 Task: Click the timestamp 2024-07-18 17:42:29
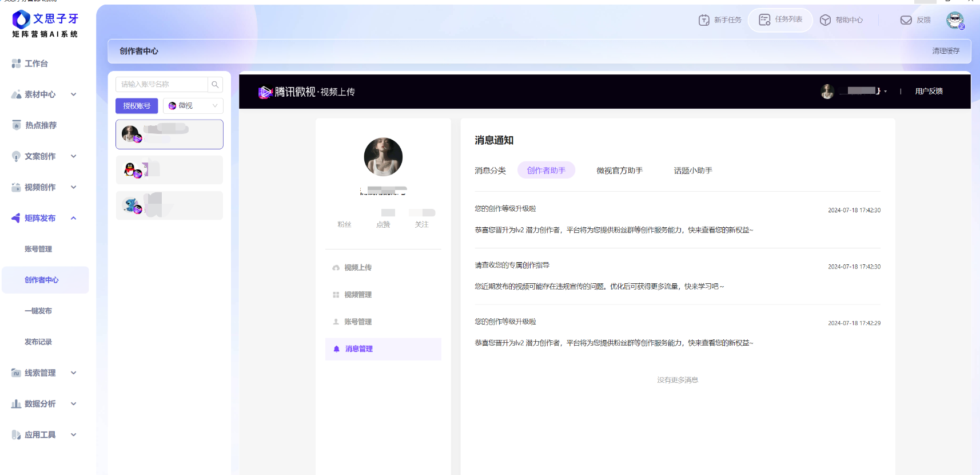click(x=854, y=323)
